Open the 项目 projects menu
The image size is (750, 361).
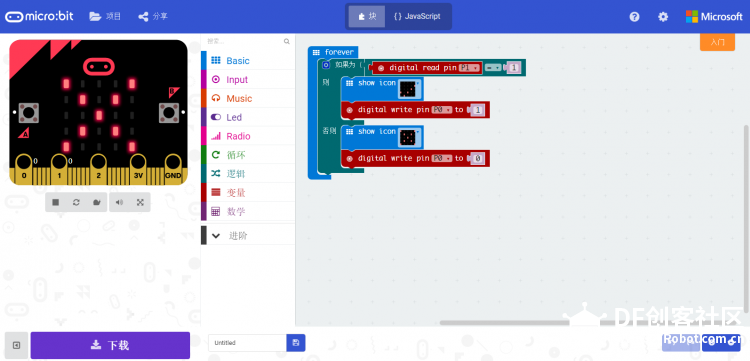pos(105,16)
